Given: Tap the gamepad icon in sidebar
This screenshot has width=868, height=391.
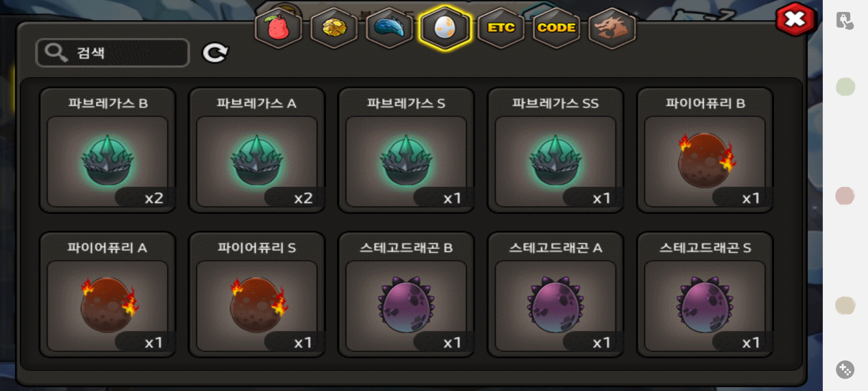Looking at the screenshot, I should pyautogui.click(x=845, y=370).
